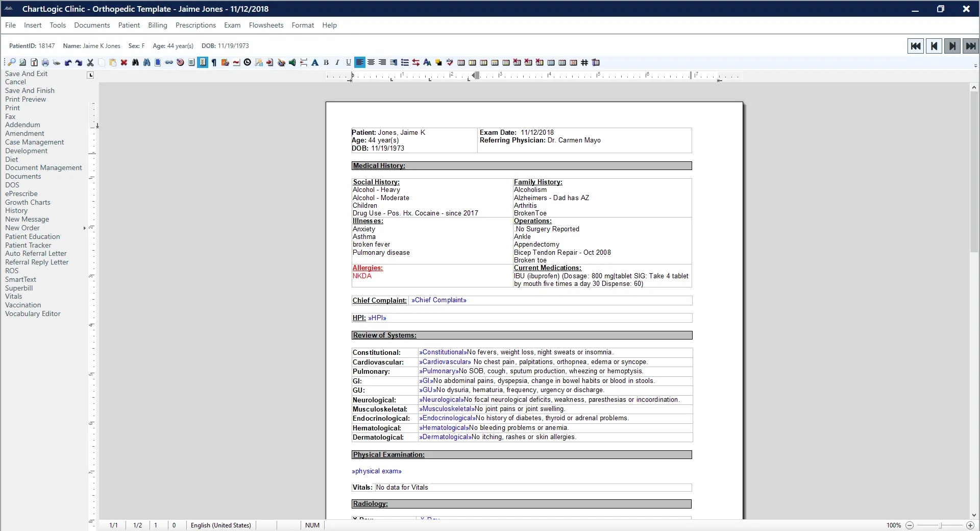
Task: Toggle Italic formatting
Action: (337, 62)
